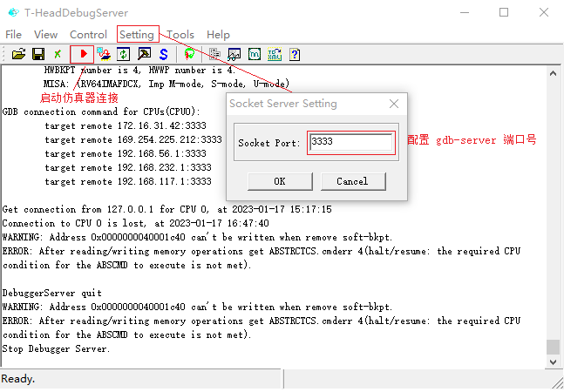Click the green headset icon in toolbar
Viewport: 564px width, 392px height.
pyautogui.click(x=189, y=54)
